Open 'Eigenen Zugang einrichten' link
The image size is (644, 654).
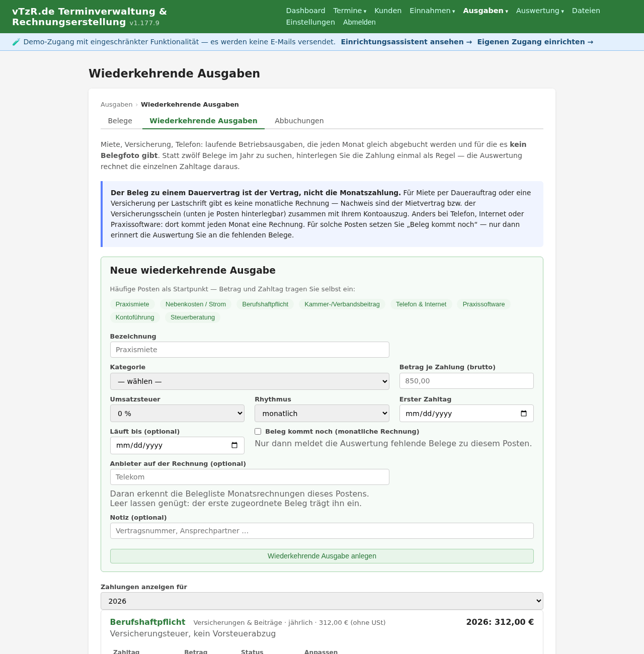pyautogui.click(x=535, y=42)
